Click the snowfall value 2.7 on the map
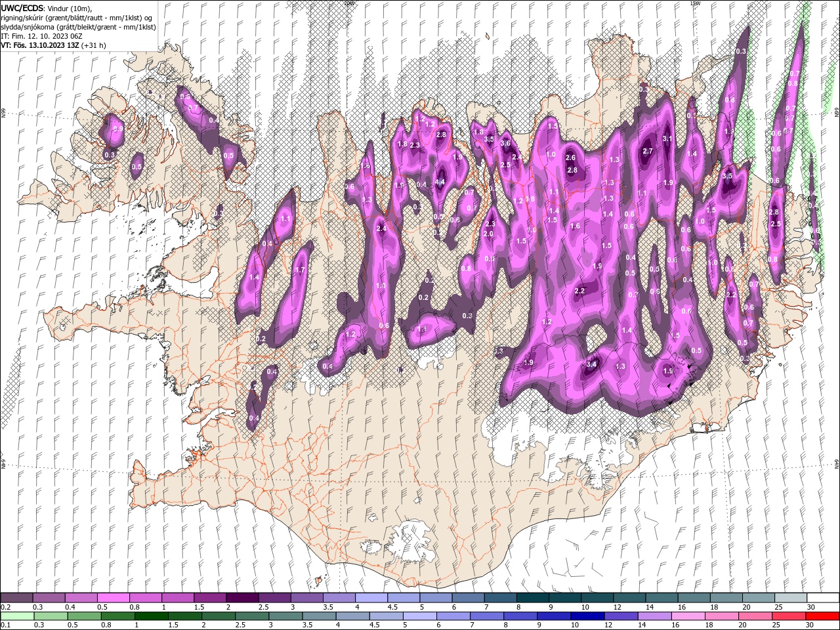The height and width of the screenshot is (630, 840). pos(648,151)
